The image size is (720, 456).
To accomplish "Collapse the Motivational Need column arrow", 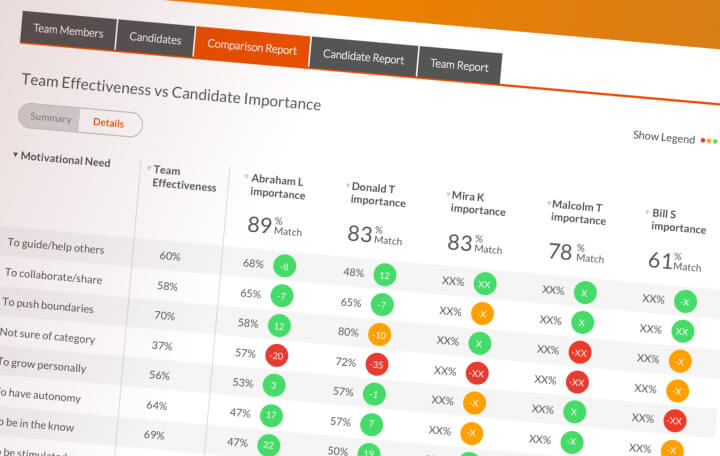I will (x=16, y=155).
